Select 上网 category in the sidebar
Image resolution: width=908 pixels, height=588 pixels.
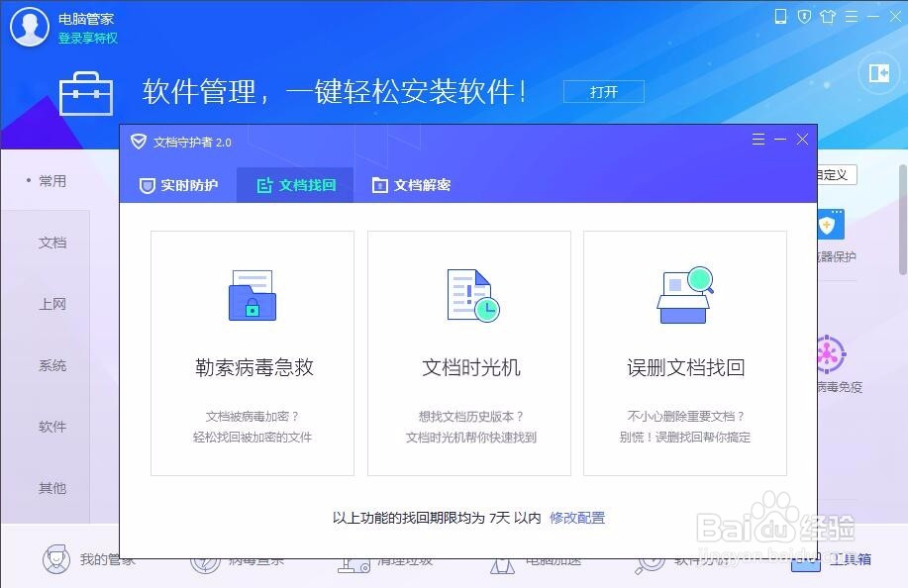pos(52,304)
